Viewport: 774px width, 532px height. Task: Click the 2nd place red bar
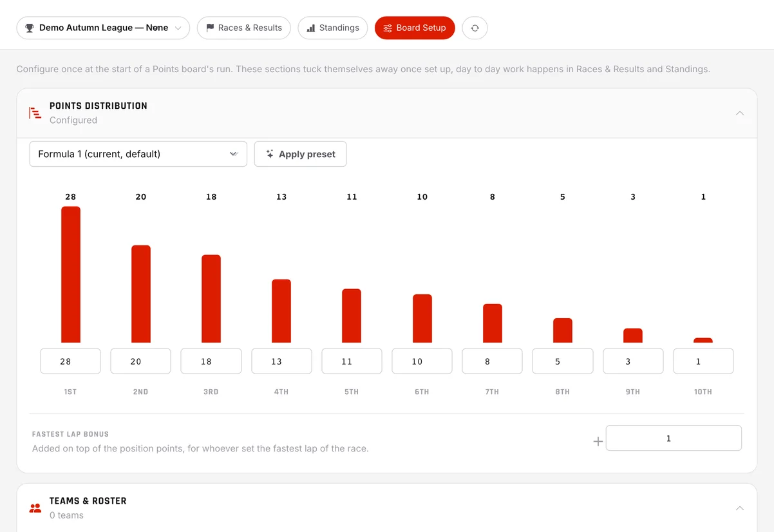tap(141, 294)
